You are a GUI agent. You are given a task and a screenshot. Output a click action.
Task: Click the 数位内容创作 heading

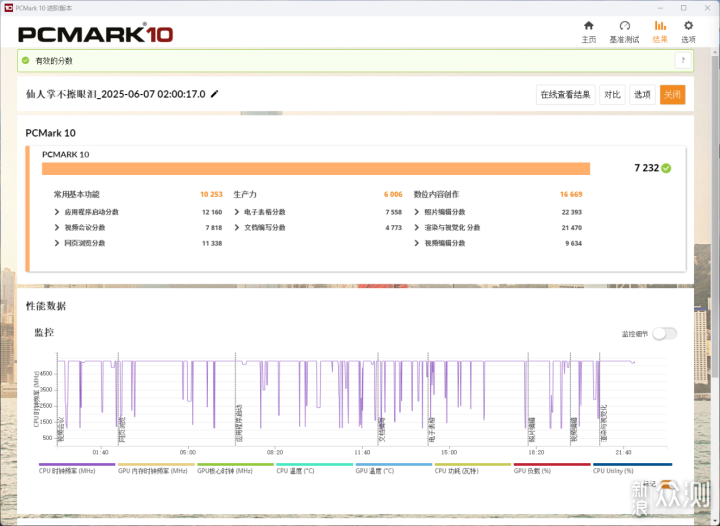click(x=436, y=195)
